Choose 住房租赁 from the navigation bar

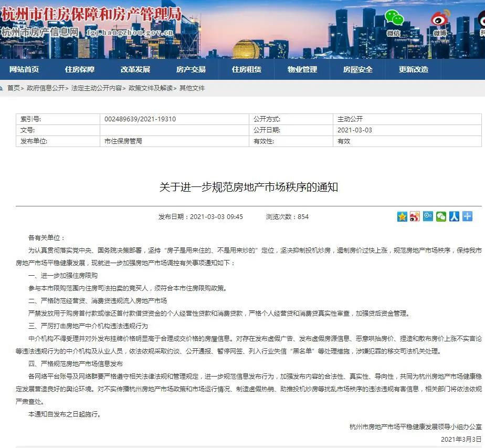pyautogui.click(x=247, y=69)
